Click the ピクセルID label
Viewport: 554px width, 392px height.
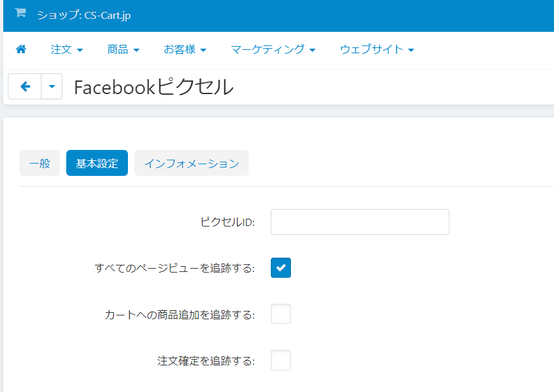point(227,223)
